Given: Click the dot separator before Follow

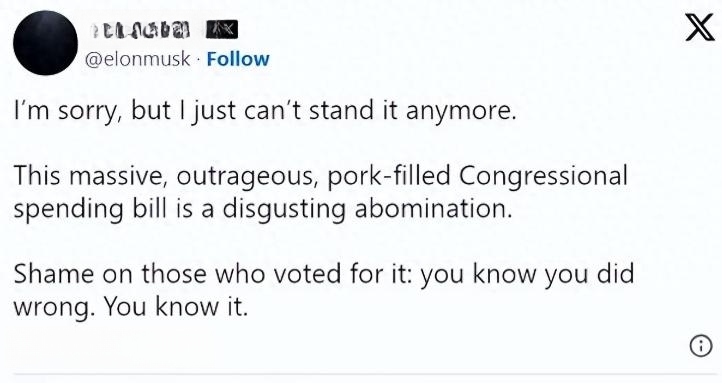Looking at the screenshot, I should tap(198, 59).
